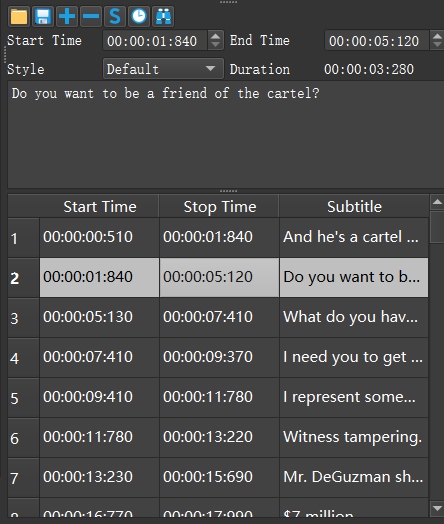Add new subtitle with plus icon
This screenshot has height=524, width=444.
[67, 16]
